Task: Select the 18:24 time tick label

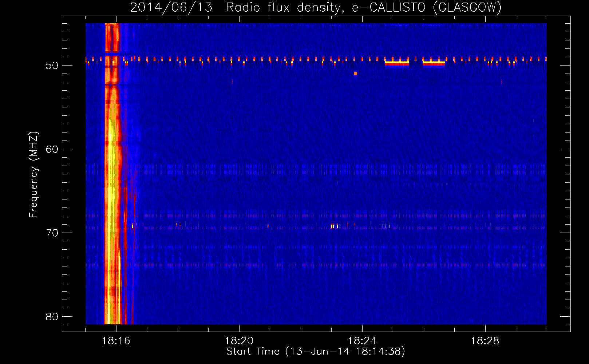Action: pos(362,341)
